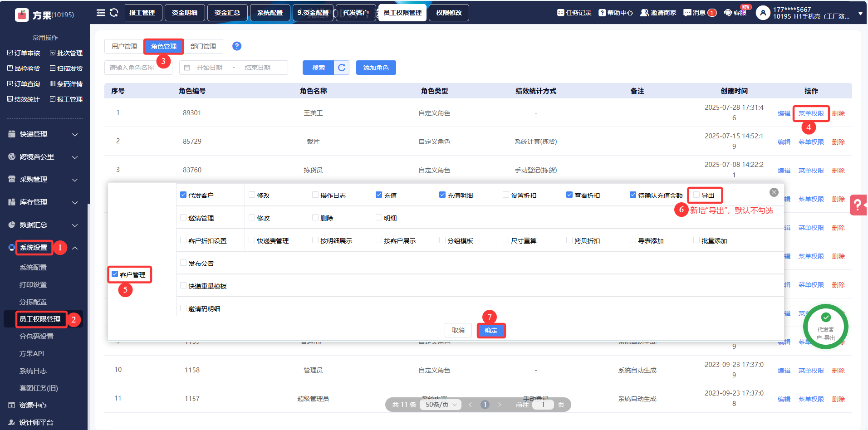The image size is (868, 430).
Task: Click the refresh icon beside search button
Action: (x=342, y=68)
